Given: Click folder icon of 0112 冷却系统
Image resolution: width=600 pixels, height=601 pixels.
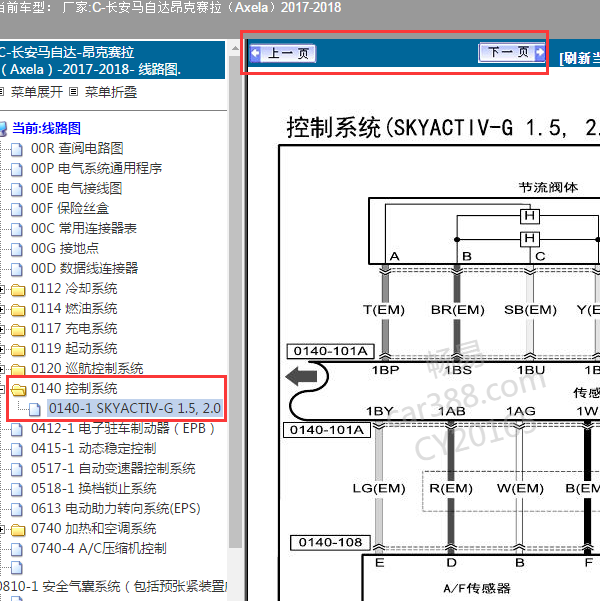Looking at the screenshot, I should point(18,290).
